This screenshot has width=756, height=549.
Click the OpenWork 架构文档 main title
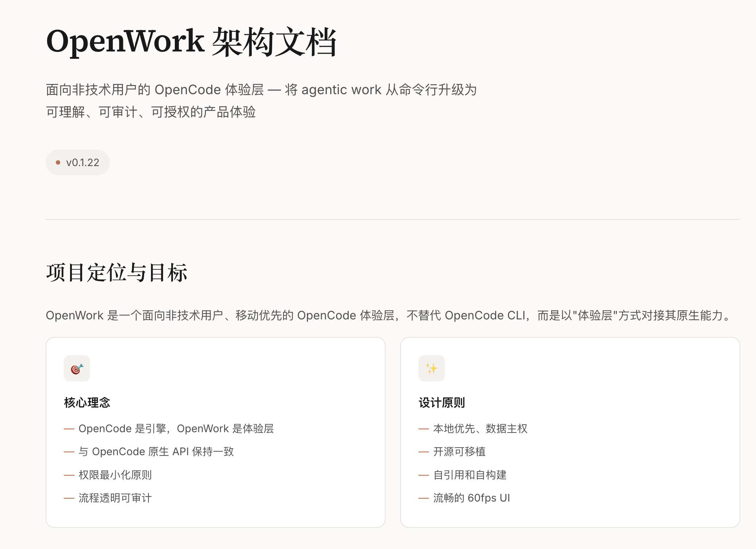tap(191, 42)
